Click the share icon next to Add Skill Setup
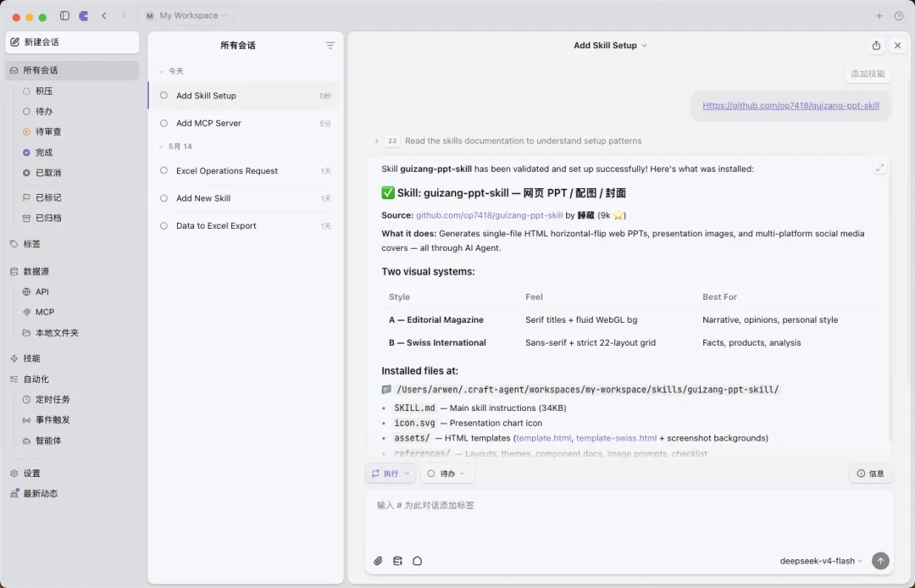This screenshot has width=915, height=588. click(x=876, y=46)
